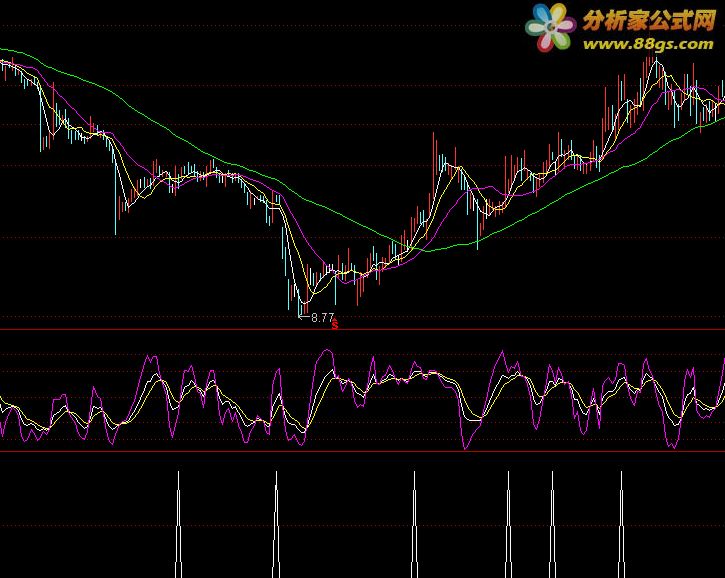This screenshot has height=578, width=725.
Task: Click the 8.77 low price label
Action: [x=322, y=318]
